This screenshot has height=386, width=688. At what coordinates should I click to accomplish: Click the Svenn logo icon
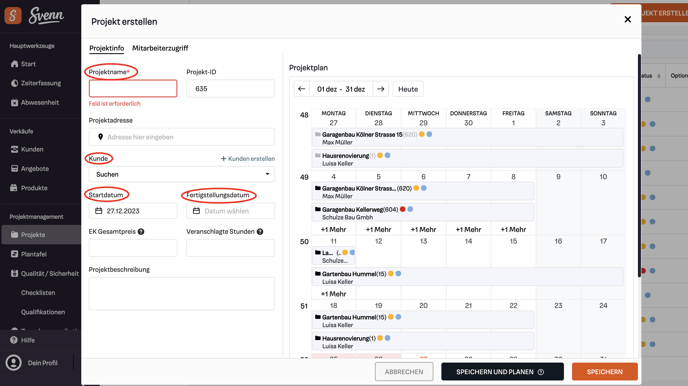coord(13,15)
